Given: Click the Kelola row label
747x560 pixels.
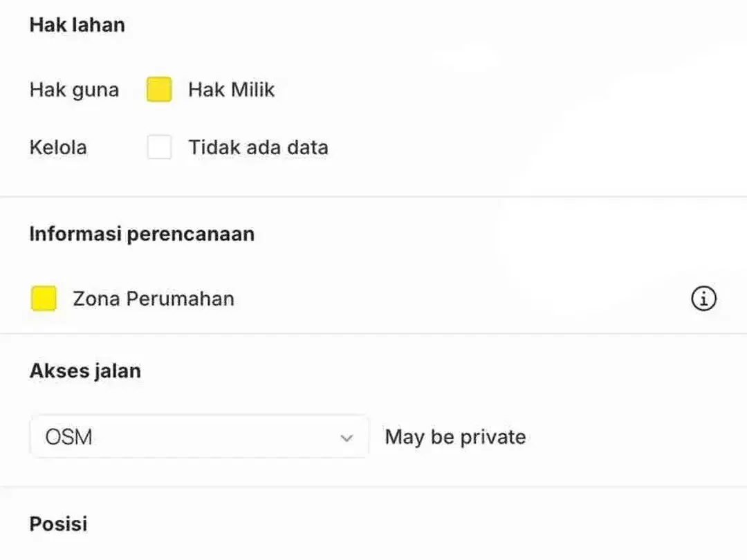Looking at the screenshot, I should pyautogui.click(x=58, y=147).
